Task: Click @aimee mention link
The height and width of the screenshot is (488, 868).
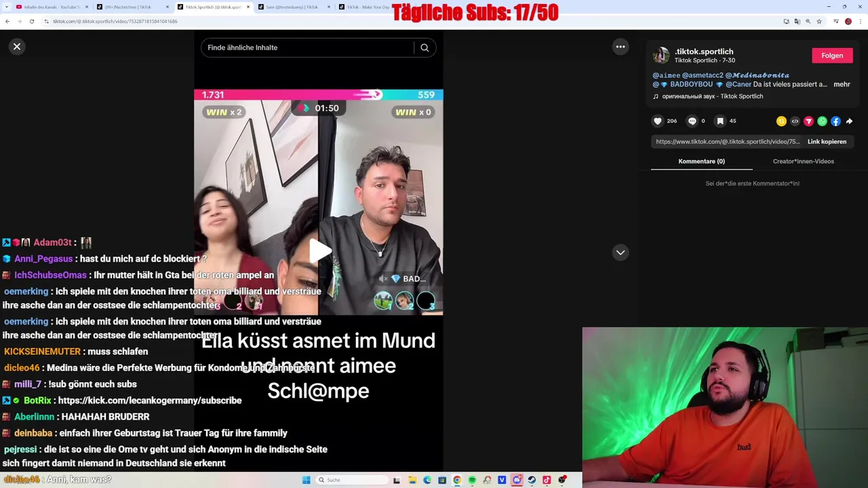Action: point(667,75)
